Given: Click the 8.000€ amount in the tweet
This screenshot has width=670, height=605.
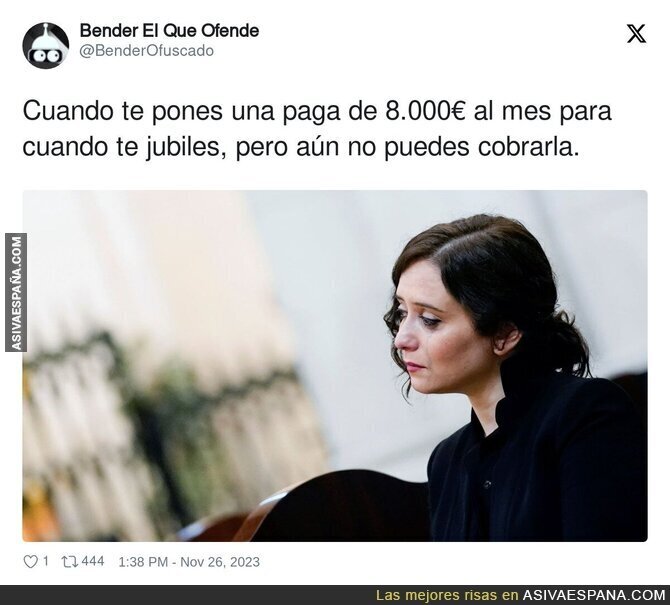Looking at the screenshot, I should (x=425, y=111).
